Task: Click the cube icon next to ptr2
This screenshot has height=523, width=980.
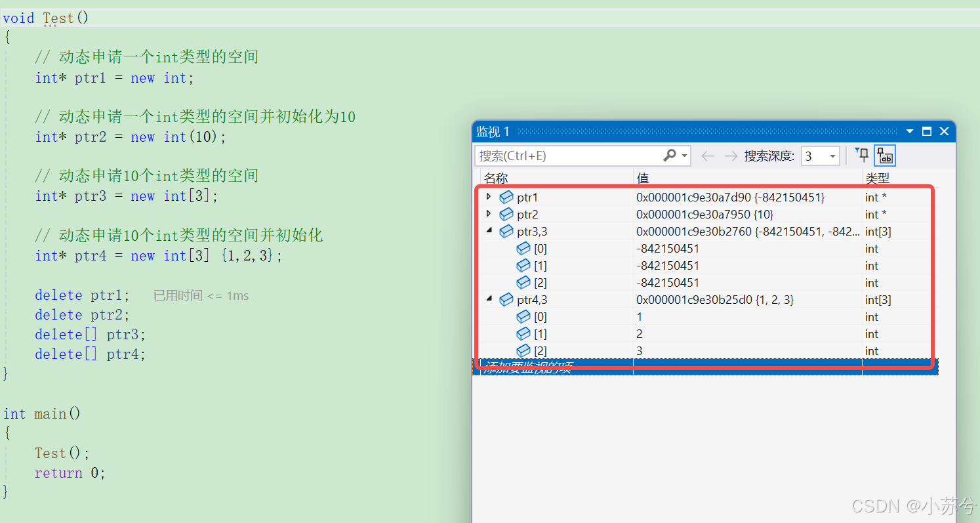Action: (506, 214)
